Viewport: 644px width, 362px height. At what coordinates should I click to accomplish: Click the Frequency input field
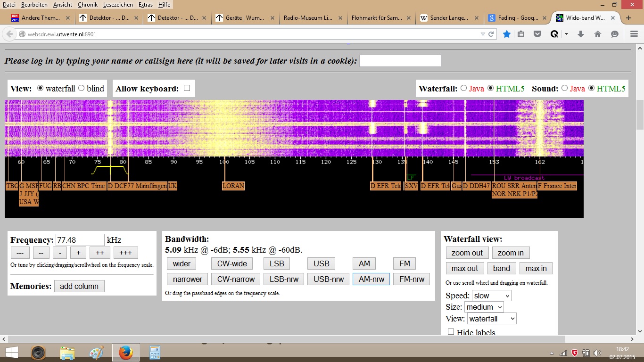point(80,240)
